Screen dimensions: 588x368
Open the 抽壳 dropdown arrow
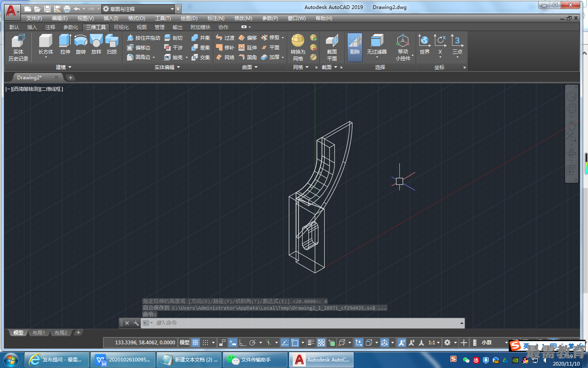[187, 58]
